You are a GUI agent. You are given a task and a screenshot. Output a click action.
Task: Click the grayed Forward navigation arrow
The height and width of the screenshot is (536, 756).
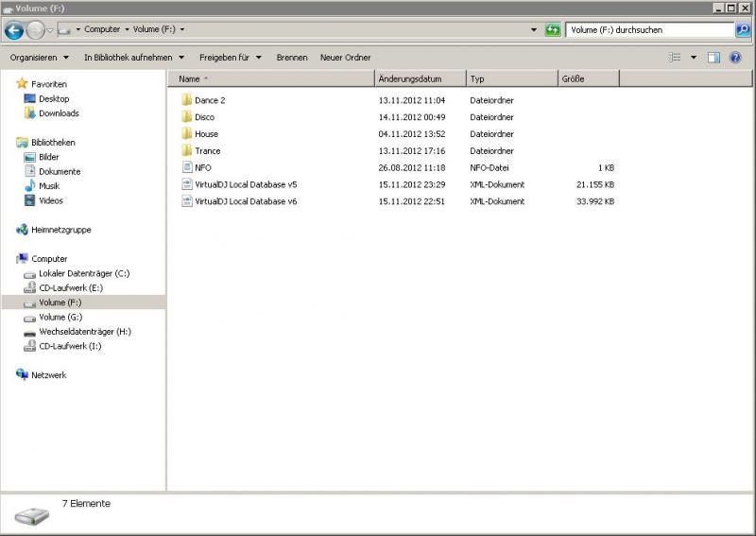click(35, 30)
